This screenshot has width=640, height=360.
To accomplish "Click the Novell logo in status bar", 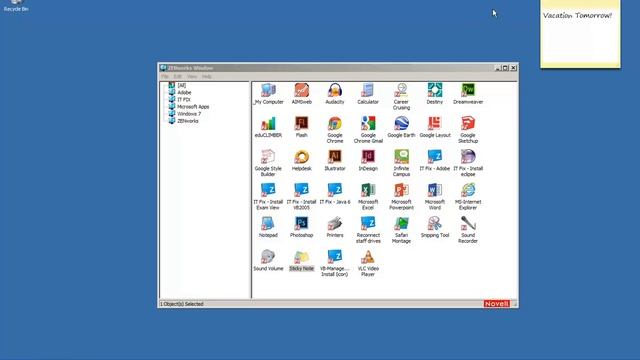I will pos(497,304).
